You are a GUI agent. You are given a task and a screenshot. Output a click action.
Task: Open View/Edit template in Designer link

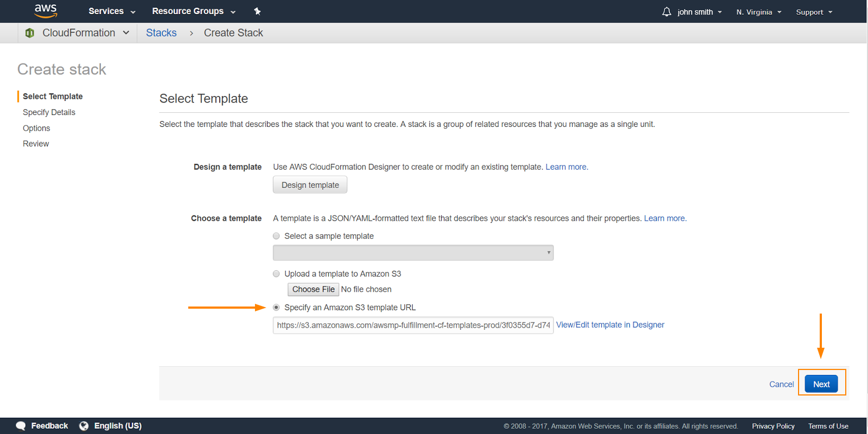pos(610,325)
